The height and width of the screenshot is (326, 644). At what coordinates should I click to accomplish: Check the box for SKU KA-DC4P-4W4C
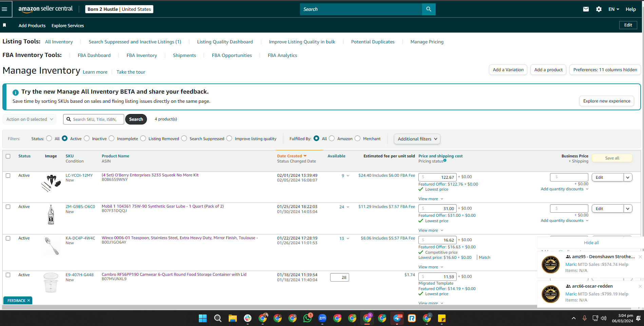8,238
